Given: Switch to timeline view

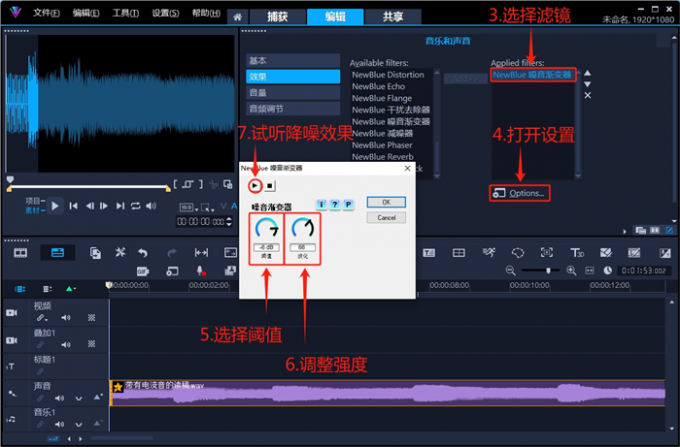Looking at the screenshot, I should 57,253.
